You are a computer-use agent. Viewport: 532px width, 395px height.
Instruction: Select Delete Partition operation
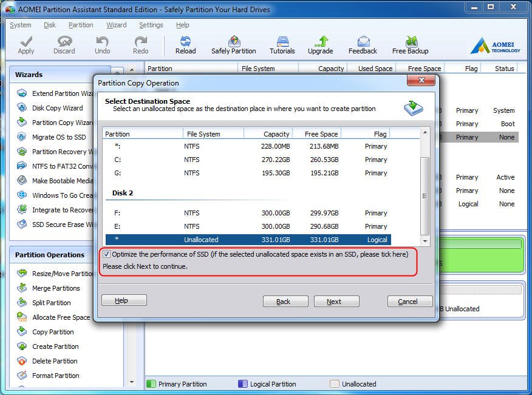pos(47,361)
